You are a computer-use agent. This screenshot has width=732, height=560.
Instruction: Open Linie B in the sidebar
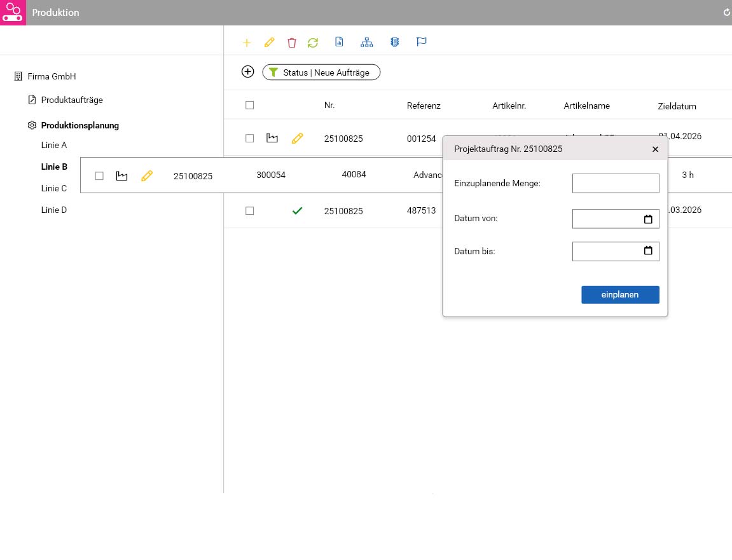tap(54, 167)
